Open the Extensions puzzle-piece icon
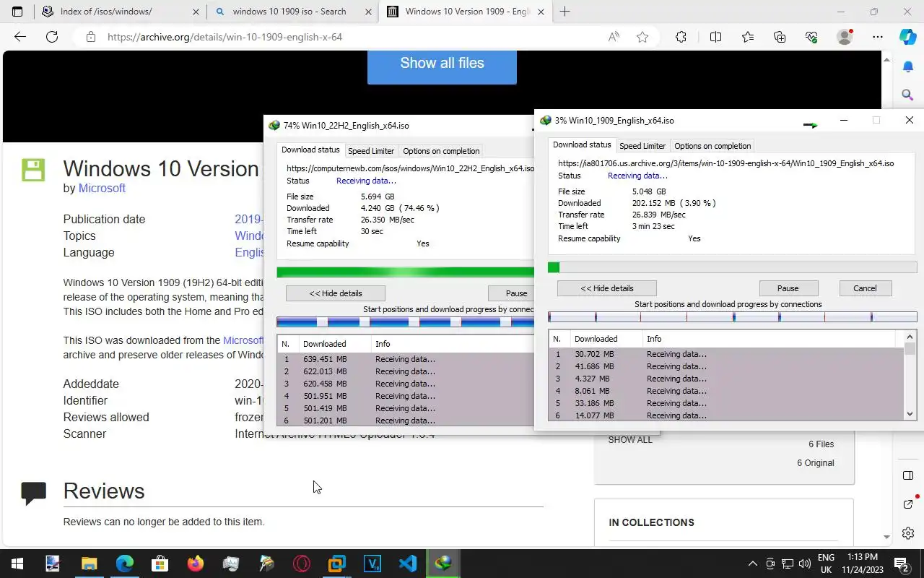The width and height of the screenshot is (924, 578). (681, 37)
